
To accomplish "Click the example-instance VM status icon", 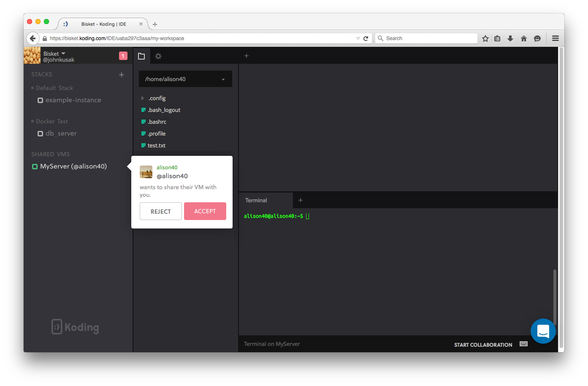I will (40, 101).
